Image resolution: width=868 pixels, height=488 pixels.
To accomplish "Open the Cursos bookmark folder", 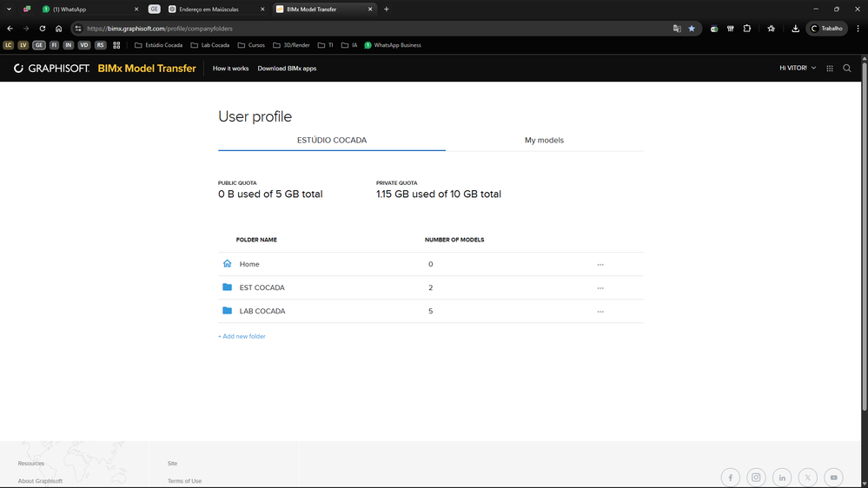I will pyautogui.click(x=251, y=45).
